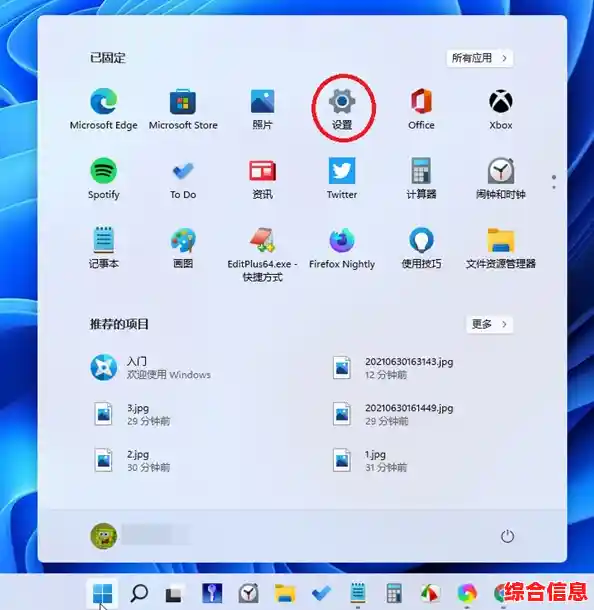Open the 资讯 (News) app
The image size is (594, 610).
(x=263, y=179)
